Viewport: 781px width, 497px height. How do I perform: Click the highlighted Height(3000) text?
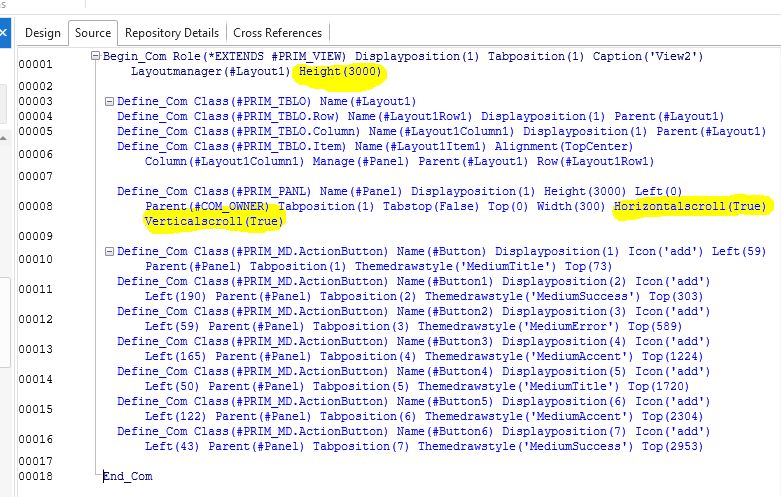coord(341,71)
